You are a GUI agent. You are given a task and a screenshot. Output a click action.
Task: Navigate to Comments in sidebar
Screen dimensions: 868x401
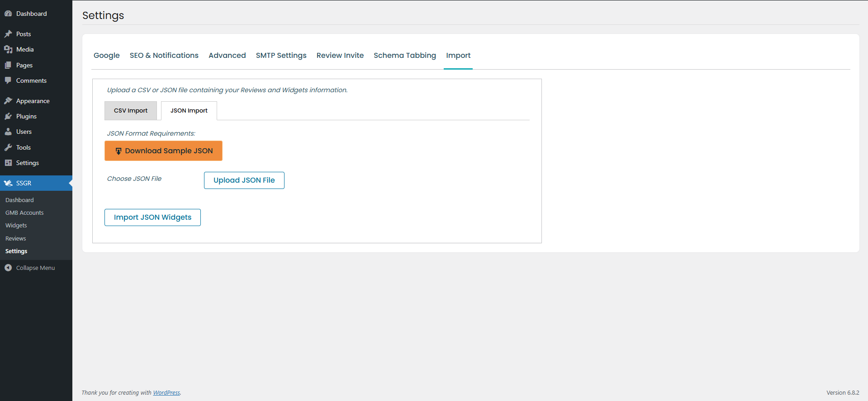click(36, 80)
